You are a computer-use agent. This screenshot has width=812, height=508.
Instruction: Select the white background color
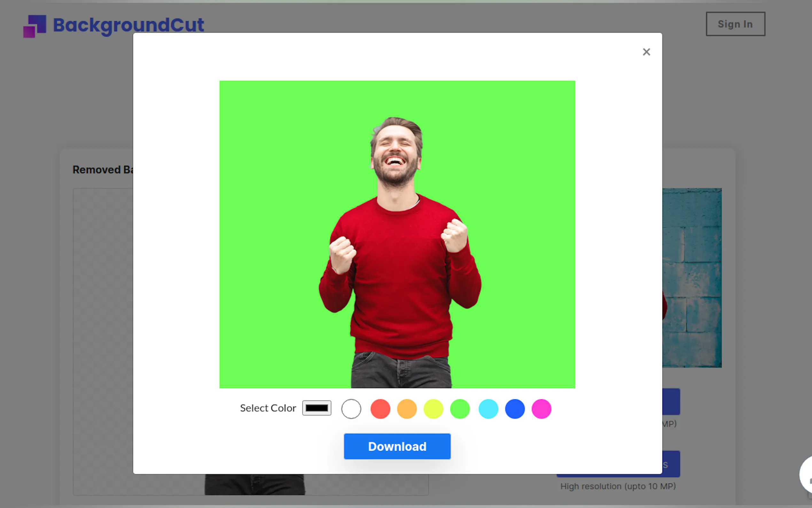point(351,409)
